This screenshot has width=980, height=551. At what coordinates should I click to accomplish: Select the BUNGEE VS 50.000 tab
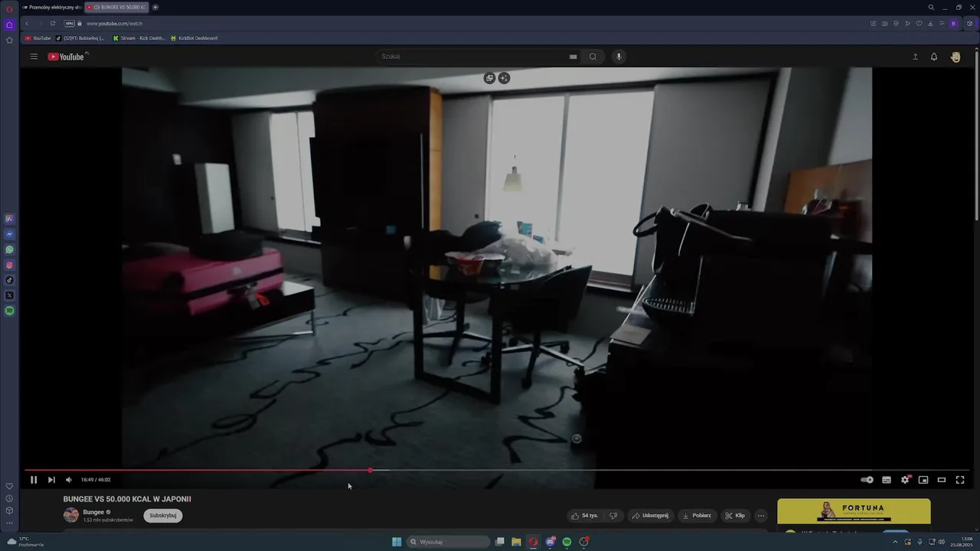(116, 7)
